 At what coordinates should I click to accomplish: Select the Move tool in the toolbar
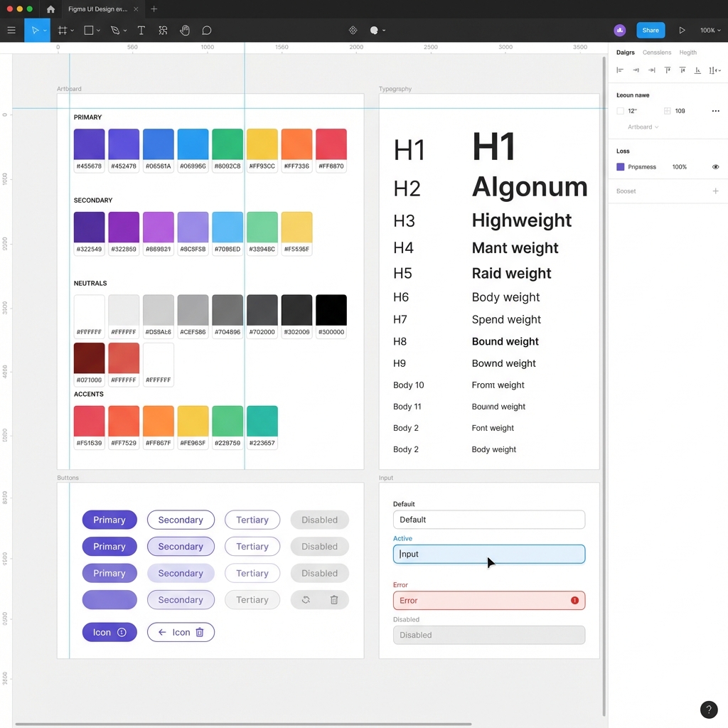[37, 30]
